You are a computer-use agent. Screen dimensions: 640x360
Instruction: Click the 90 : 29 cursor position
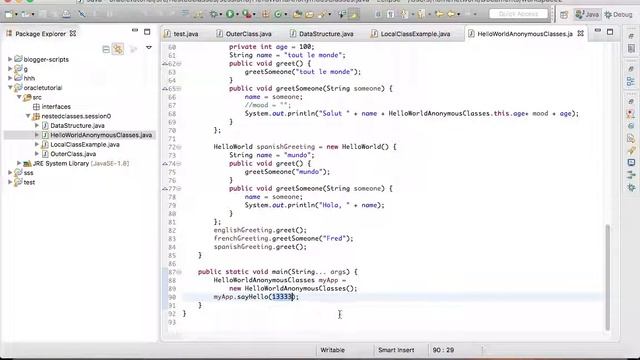pyautogui.click(x=443, y=350)
